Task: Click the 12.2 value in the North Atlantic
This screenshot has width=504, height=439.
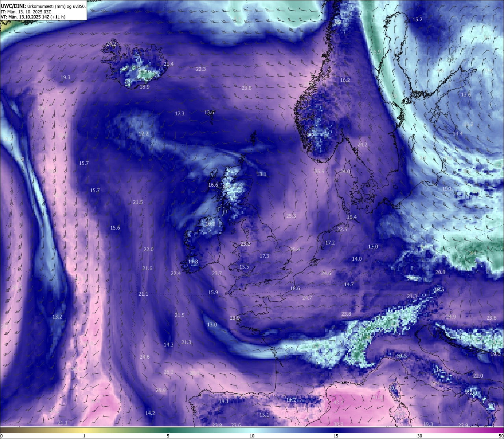Action: [143, 133]
